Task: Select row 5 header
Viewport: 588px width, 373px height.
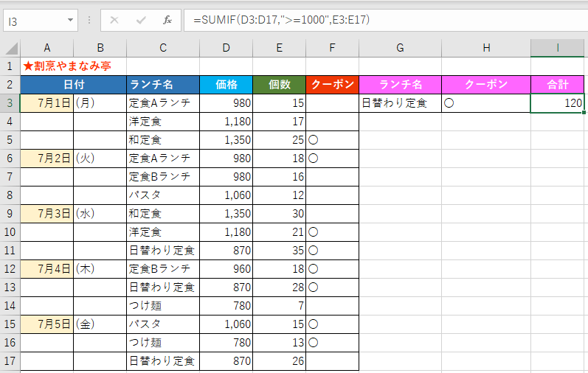Action: 10,140
